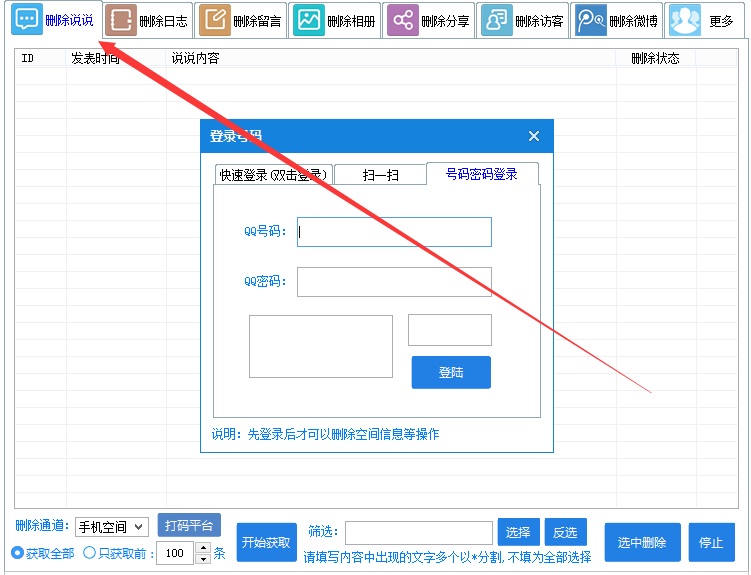
Task: Click the 删除相册 picture icon
Action: (308, 20)
